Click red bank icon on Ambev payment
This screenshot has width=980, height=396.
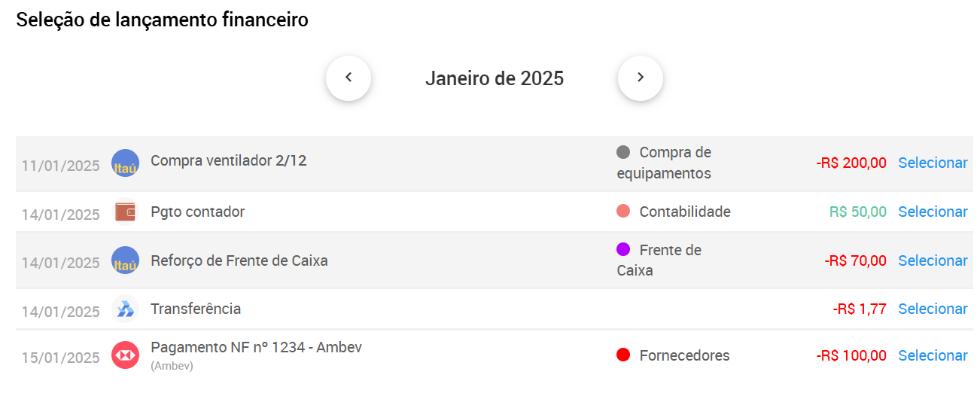tap(125, 355)
